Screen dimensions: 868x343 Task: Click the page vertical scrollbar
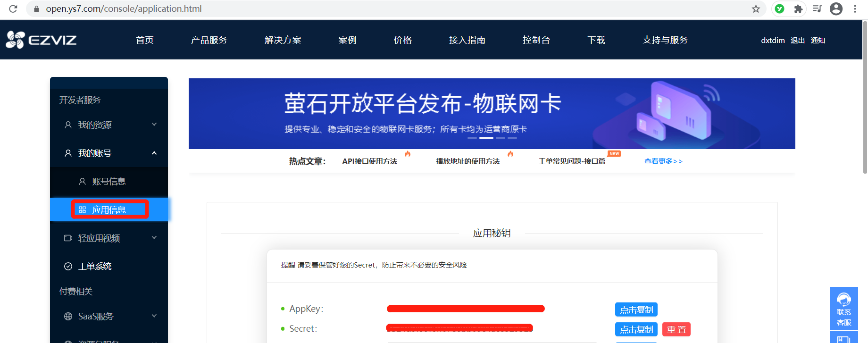[865, 97]
